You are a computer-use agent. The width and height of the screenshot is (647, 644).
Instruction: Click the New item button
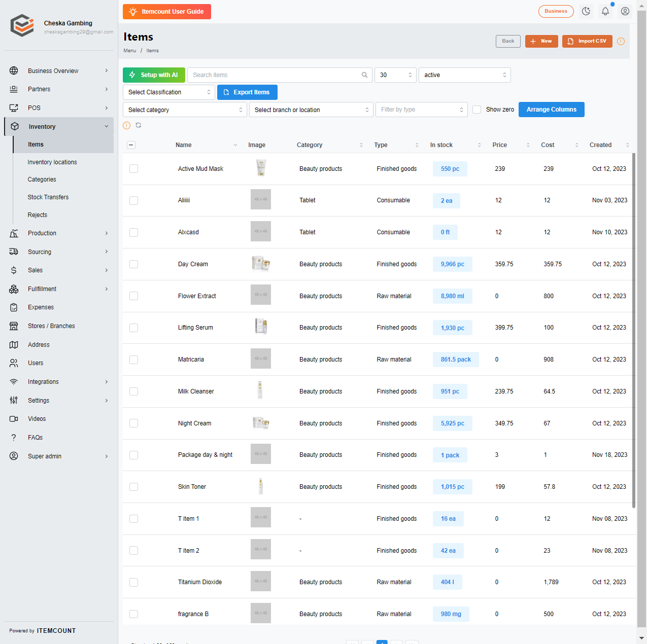click(541, 41)
